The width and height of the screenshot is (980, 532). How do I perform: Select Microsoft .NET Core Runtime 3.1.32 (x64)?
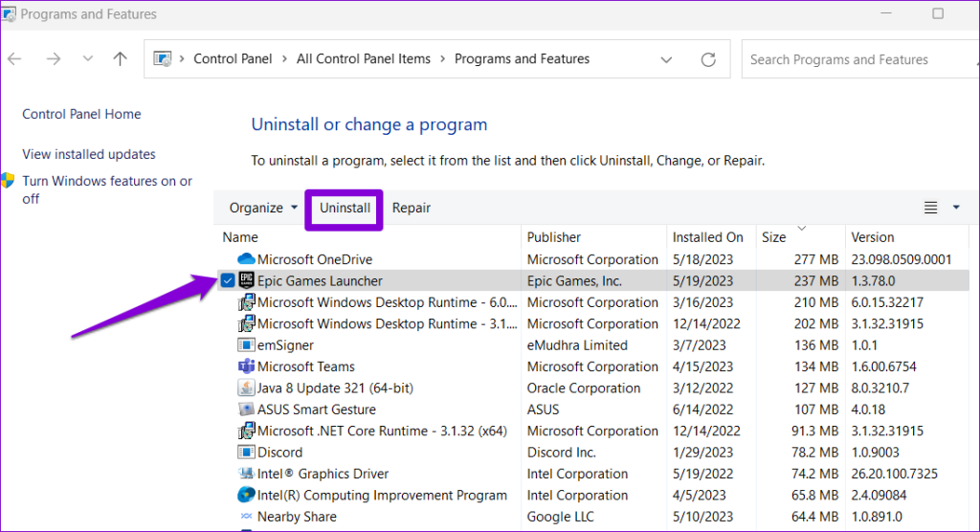tap(383, 431)
